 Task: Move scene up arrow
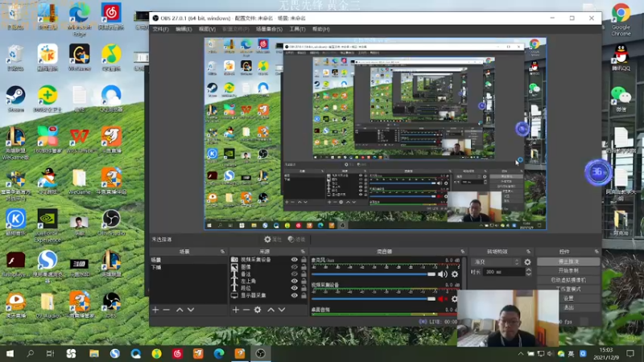(180, 310)
